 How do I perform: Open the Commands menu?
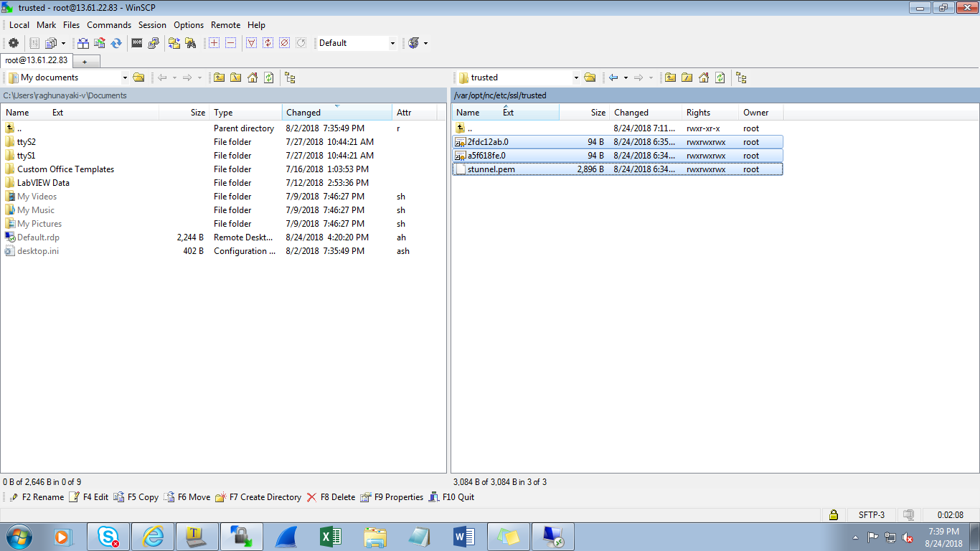coord(109,24)
